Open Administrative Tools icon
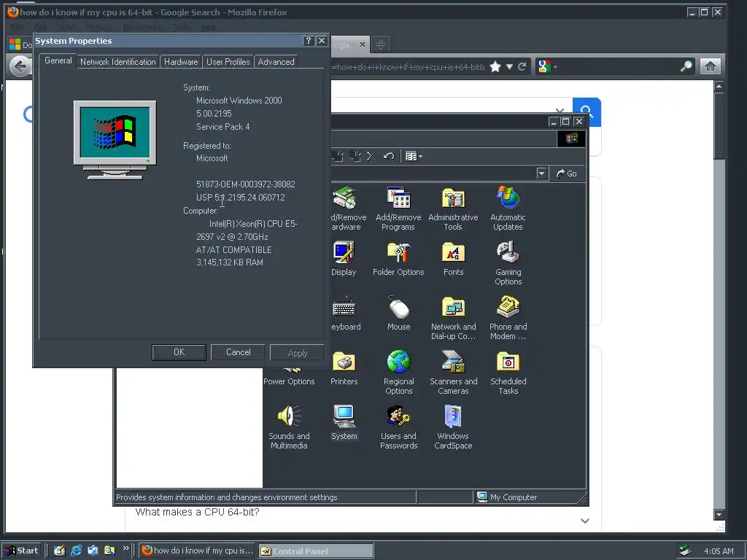The height and width of the screenshot is (560, 747). point(453,209)
